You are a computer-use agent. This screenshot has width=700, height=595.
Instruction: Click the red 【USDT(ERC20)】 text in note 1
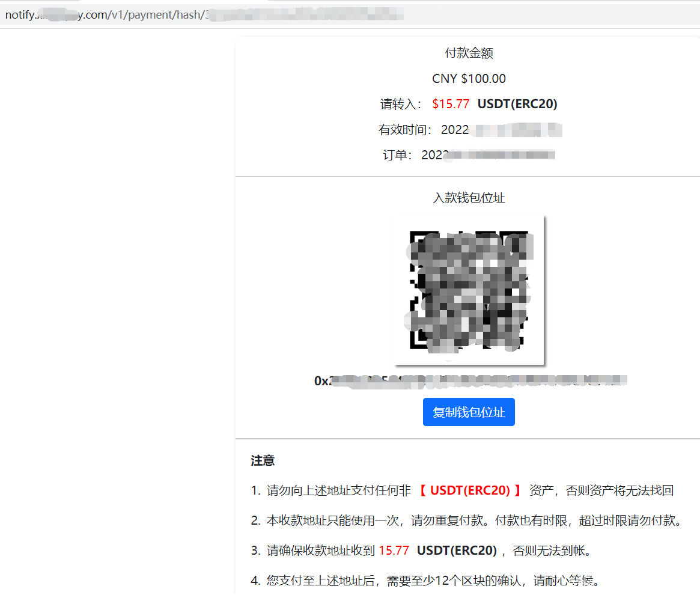coord(470,490)
